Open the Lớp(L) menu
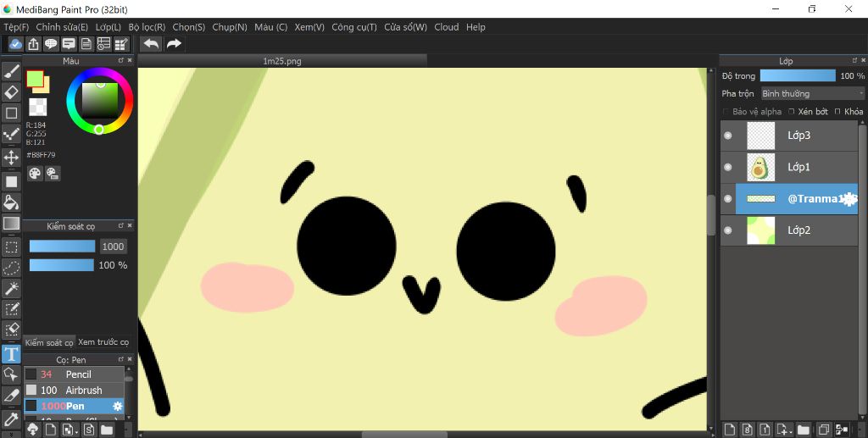The width and height of the screenshot is (868, 438). tap(108, 27)
